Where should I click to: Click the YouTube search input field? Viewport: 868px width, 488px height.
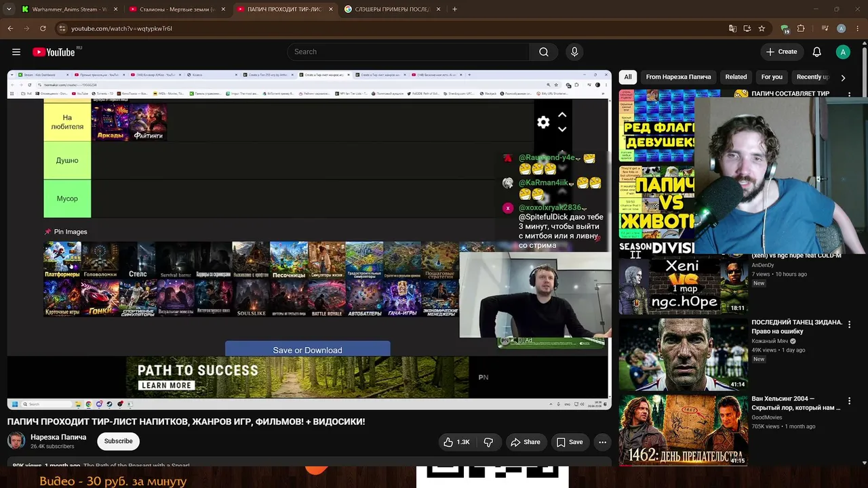[x=408, y=52]
